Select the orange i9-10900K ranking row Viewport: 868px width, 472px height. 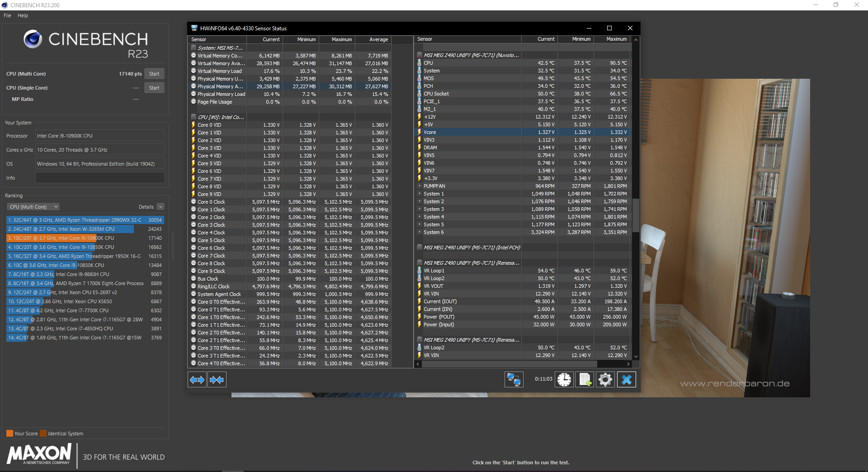coord(85,238)
